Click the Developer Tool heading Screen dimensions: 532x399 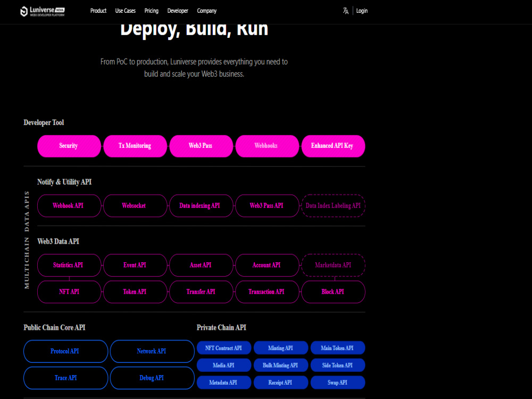44,122
